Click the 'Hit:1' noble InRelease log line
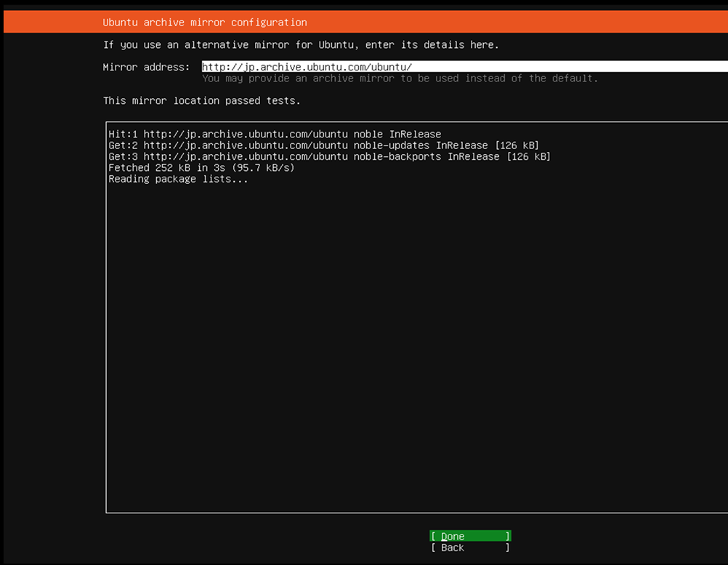728x565 pixels. point(275,135)
